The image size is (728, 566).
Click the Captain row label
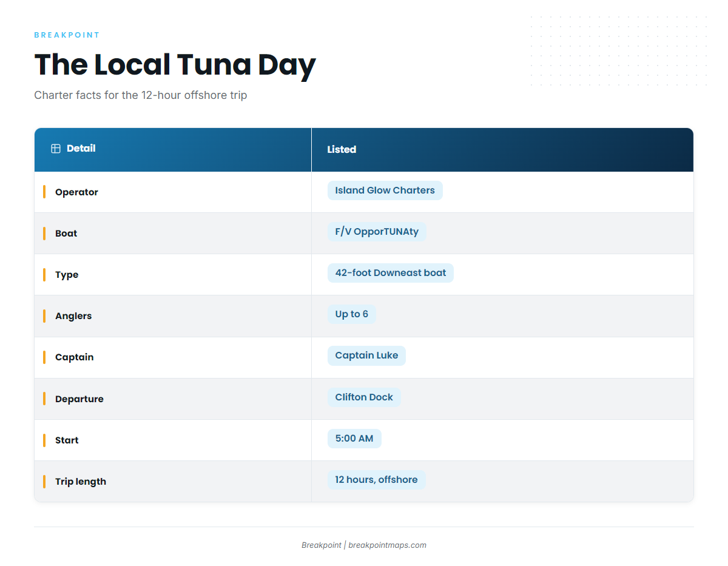point(75,357)
